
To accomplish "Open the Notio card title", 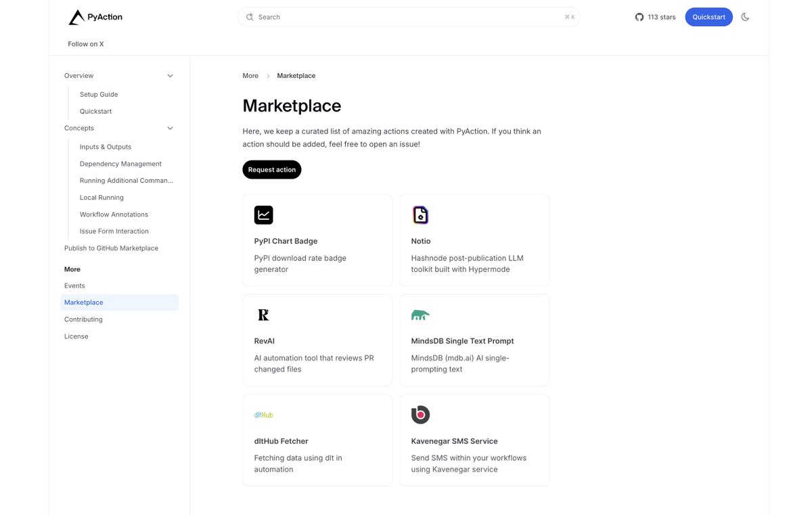I will coord(421,241).
